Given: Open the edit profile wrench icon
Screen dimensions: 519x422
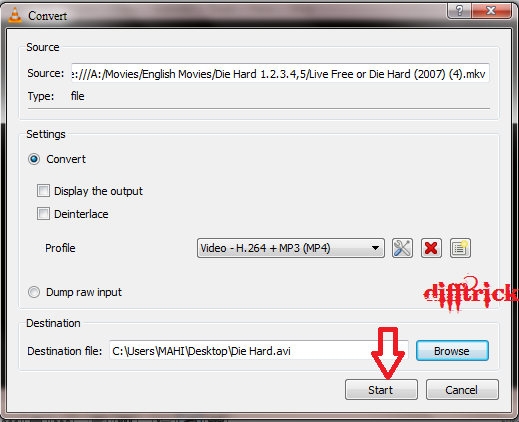Looking at the screenshot, I should pyautogui.click(x=402, y=248).
